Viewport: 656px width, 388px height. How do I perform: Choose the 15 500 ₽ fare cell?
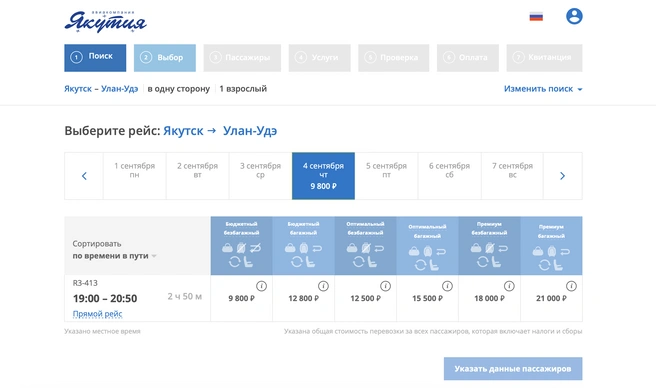coord(427,298)
